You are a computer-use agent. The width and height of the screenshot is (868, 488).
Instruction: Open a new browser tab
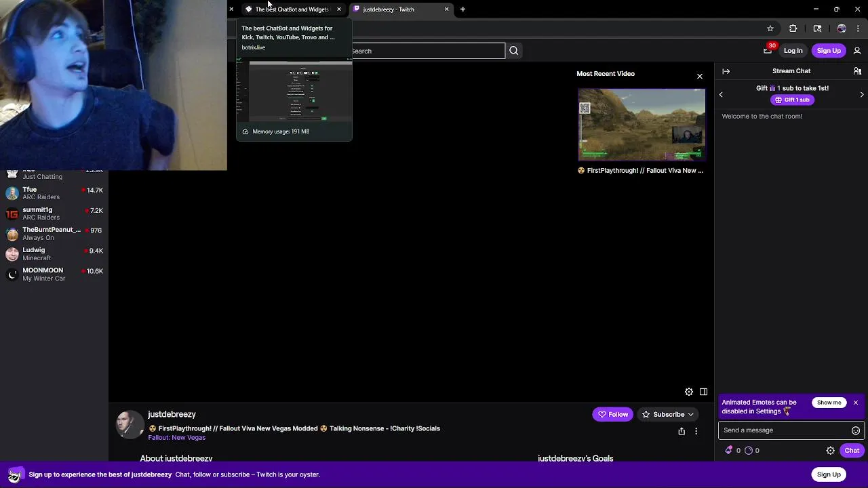pyautogui.click(x=462, y=9)
